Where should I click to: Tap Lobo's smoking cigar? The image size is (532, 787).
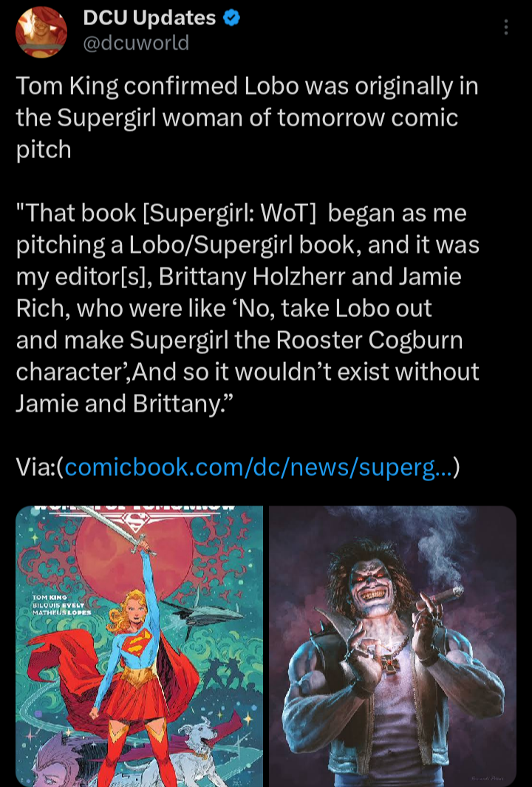pos(444,596)
